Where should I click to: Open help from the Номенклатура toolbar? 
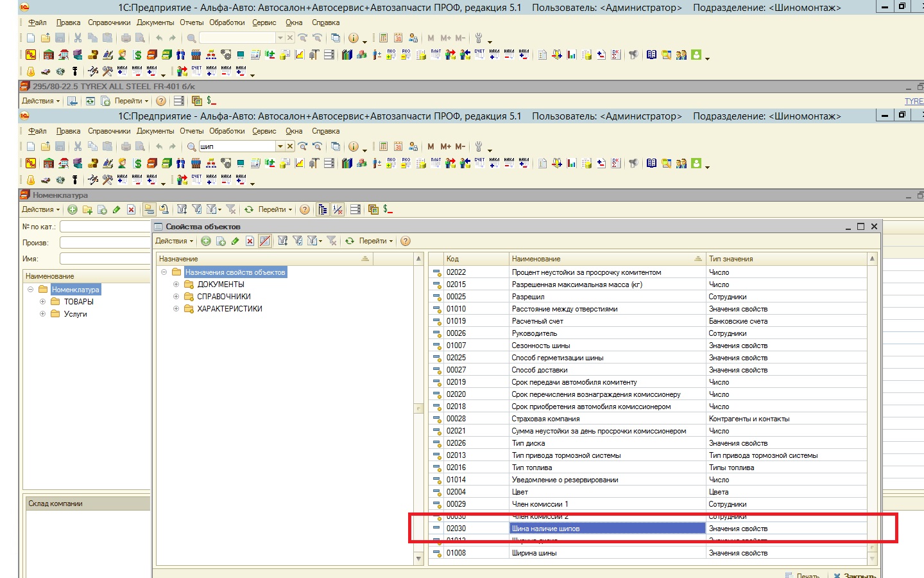[305, 209]
